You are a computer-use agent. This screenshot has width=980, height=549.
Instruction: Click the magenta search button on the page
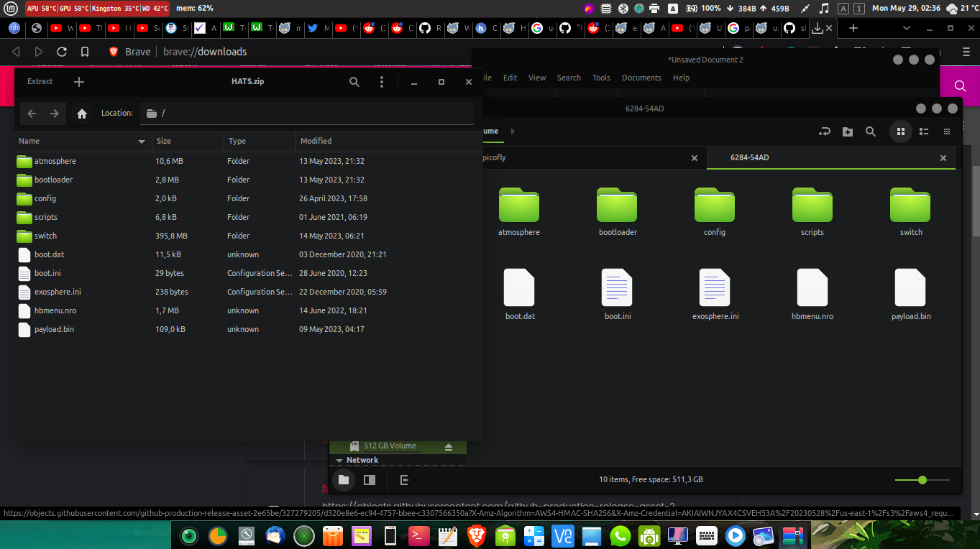[960, 86]
